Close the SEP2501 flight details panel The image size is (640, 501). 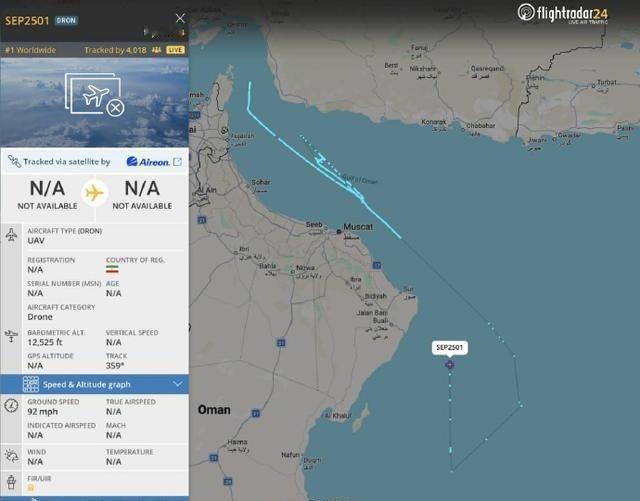pyautogui.click(x=180, y=18)
